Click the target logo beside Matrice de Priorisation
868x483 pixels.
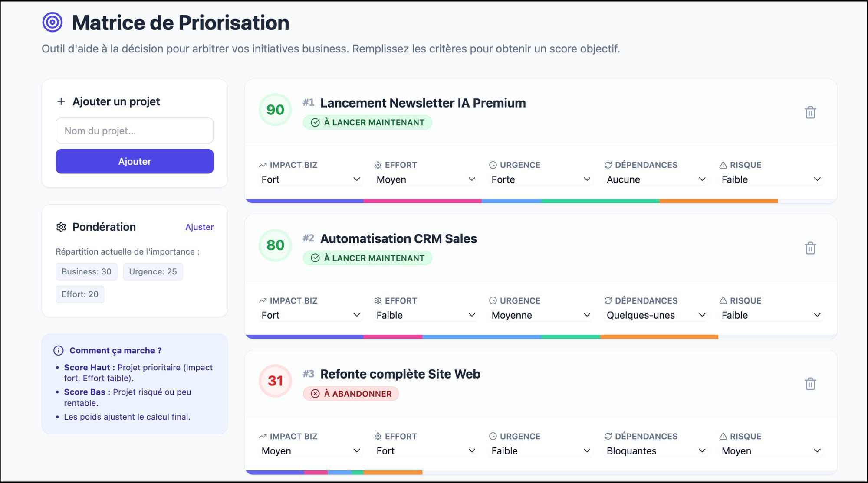point(53,23)
